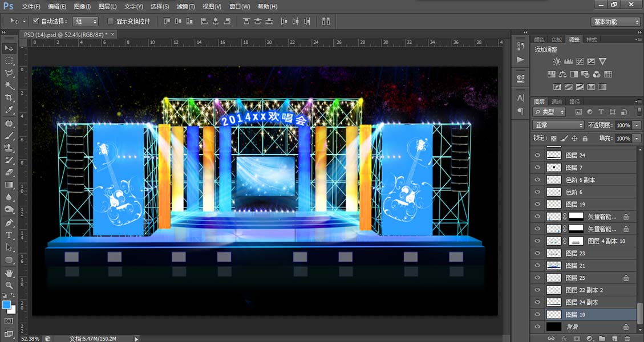Viewport: 644px width, 342px height.
Task: Select the Sponge tool
Action: point(9,209)
